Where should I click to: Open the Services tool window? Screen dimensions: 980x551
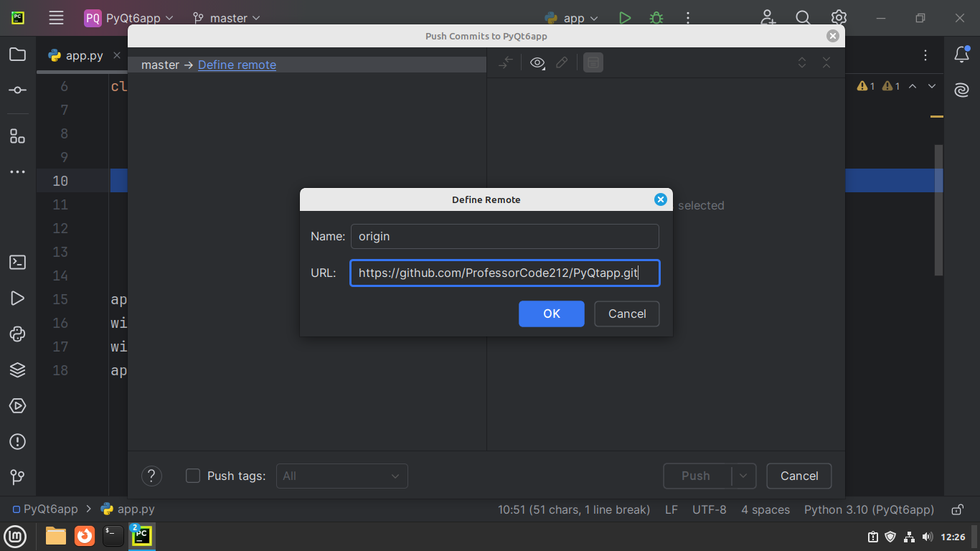(18, 406)
